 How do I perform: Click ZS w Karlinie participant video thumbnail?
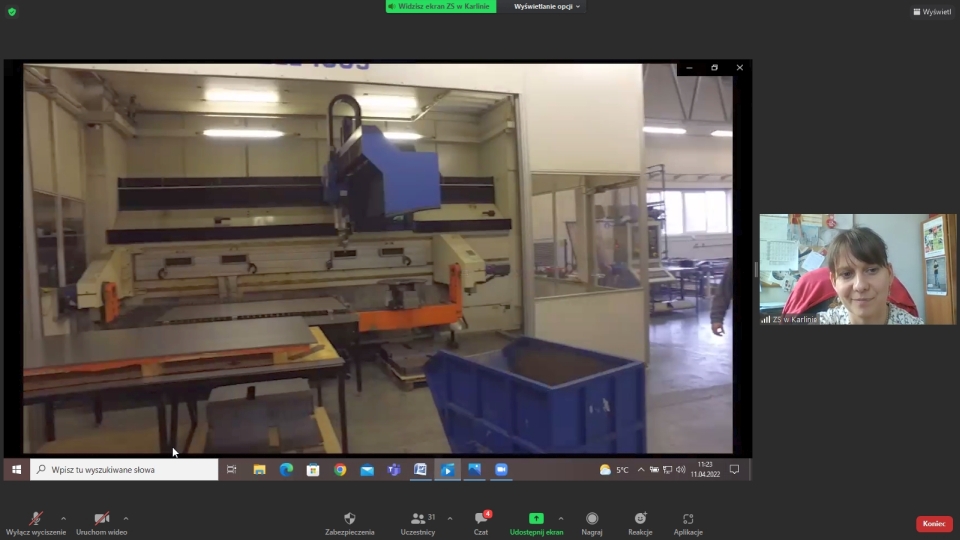(857, 269)
